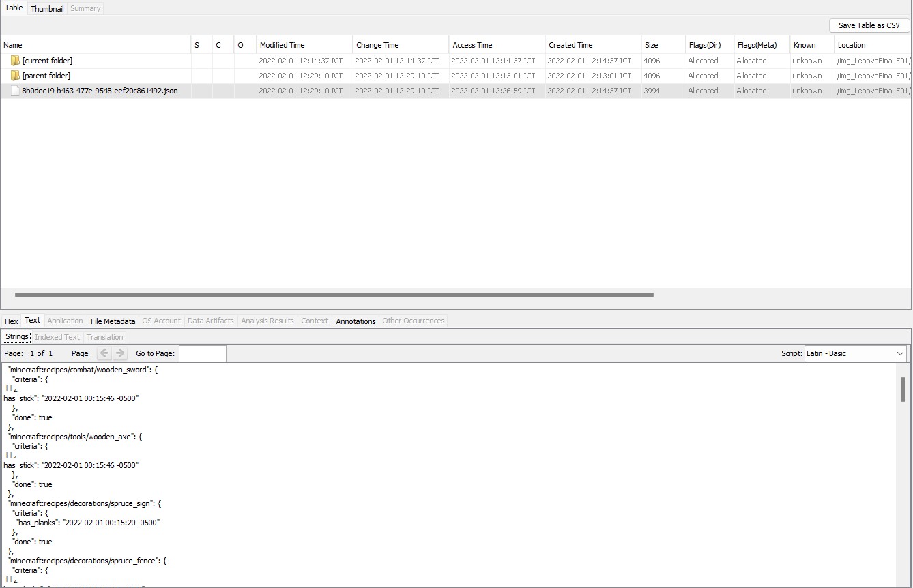Switch to the Thumbnail tab
Viewport: 913px width, 588px height.
(x=47, y=8)
